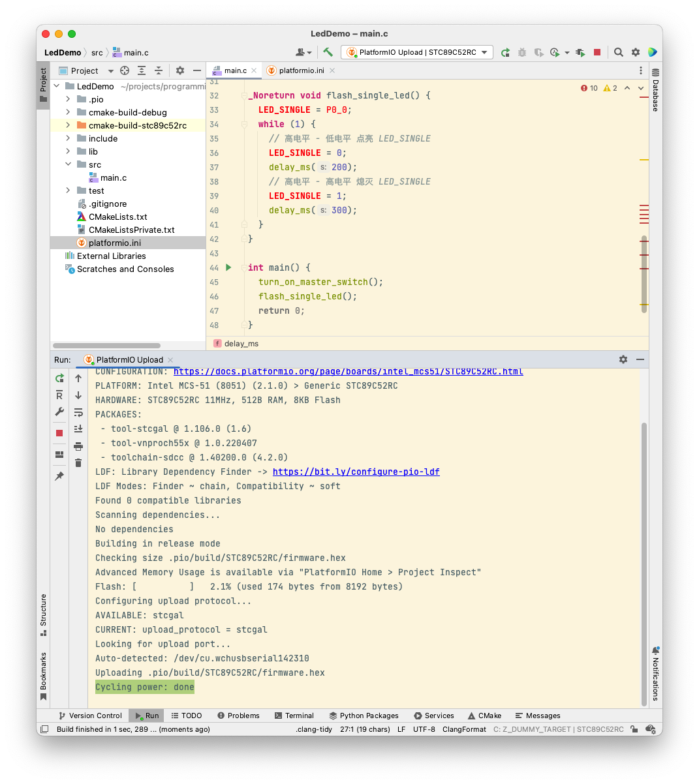
Task: Click the red Stop button in top toolbar
Action: 597,52
